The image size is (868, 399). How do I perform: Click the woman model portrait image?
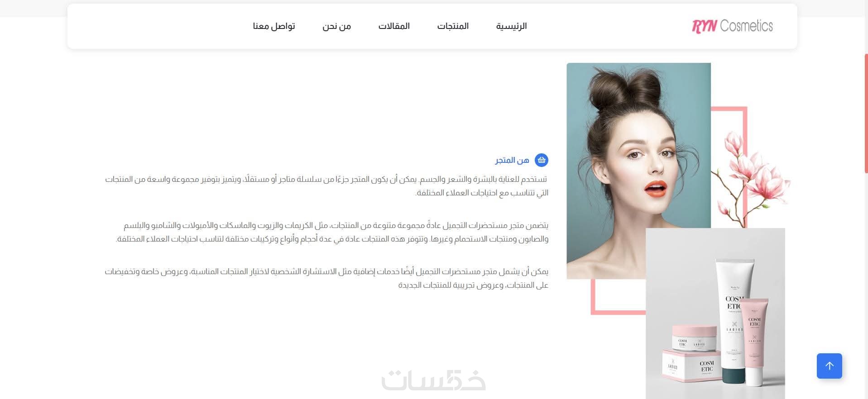click(638, 171)
